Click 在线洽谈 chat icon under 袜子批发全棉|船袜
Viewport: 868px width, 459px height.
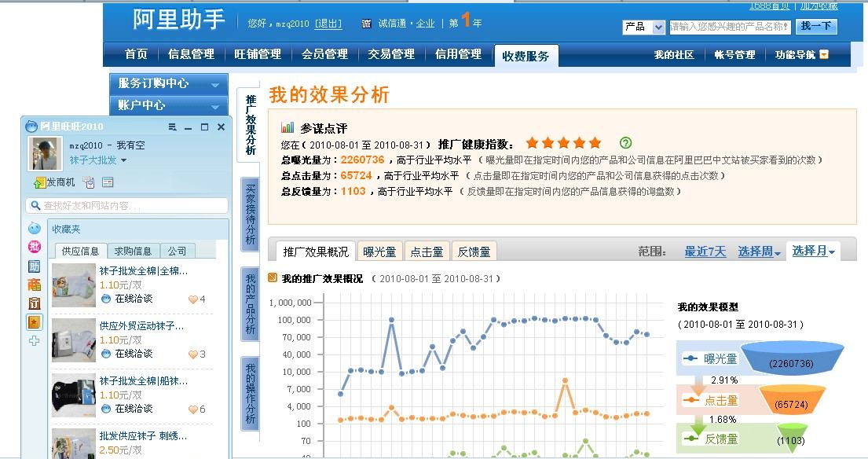click(x=106, y=409)
